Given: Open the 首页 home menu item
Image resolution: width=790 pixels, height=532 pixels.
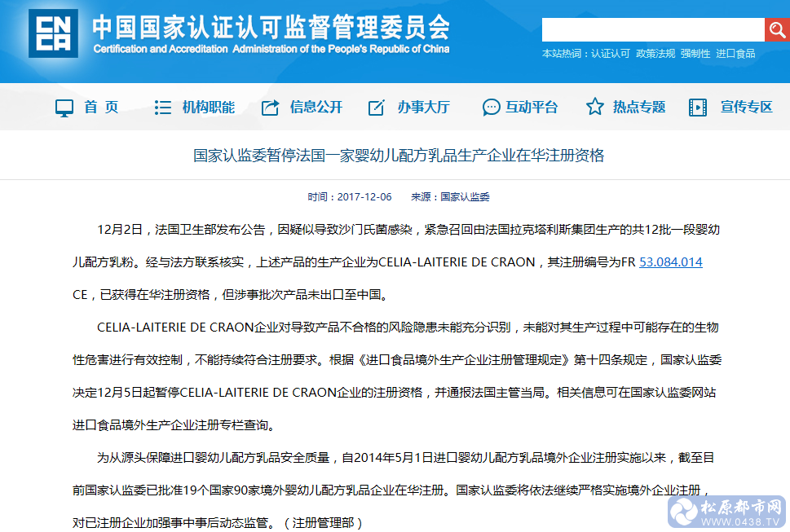Looking at the screenshot, I should click(101, 108).
